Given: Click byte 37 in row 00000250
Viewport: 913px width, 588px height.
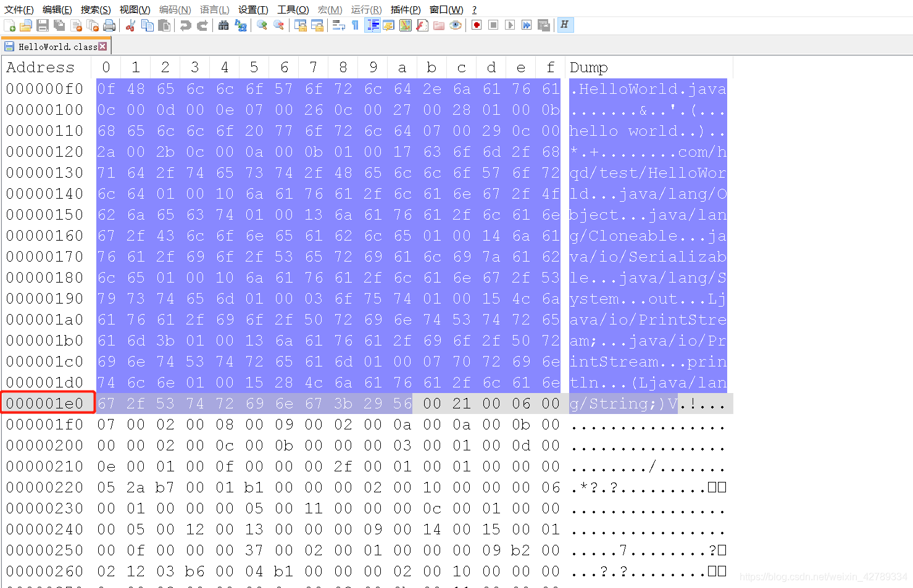Looking at the screenshot, I should point(254,550).
